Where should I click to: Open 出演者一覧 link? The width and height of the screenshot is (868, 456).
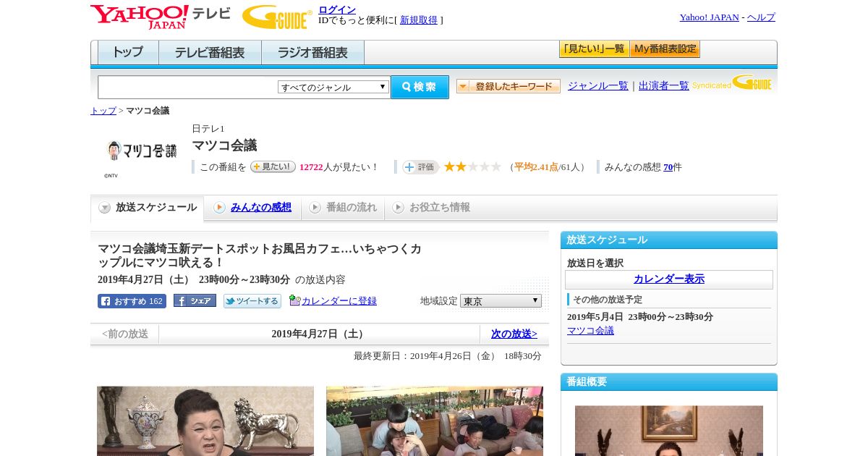664,85
